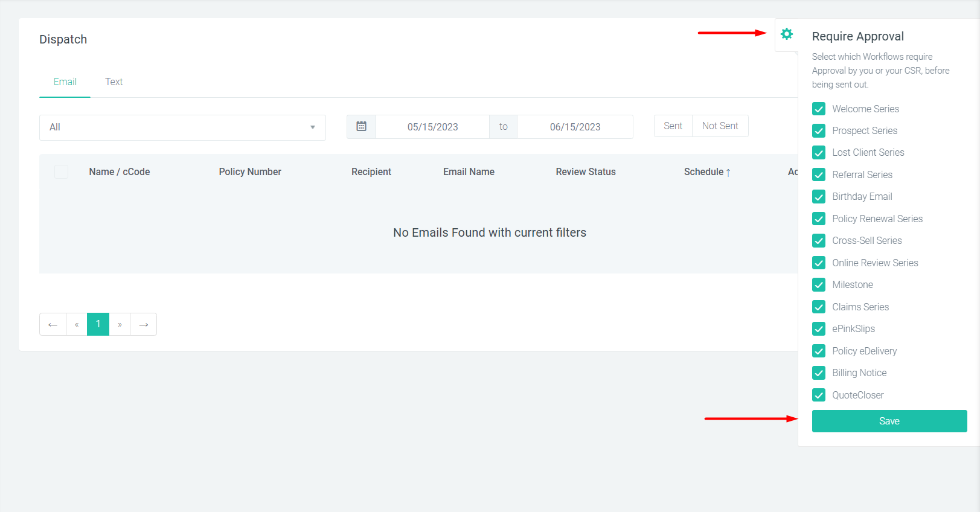Filter by Sent emails
The width and height of the screenshot is (980, 512).
tap(673, 126)
